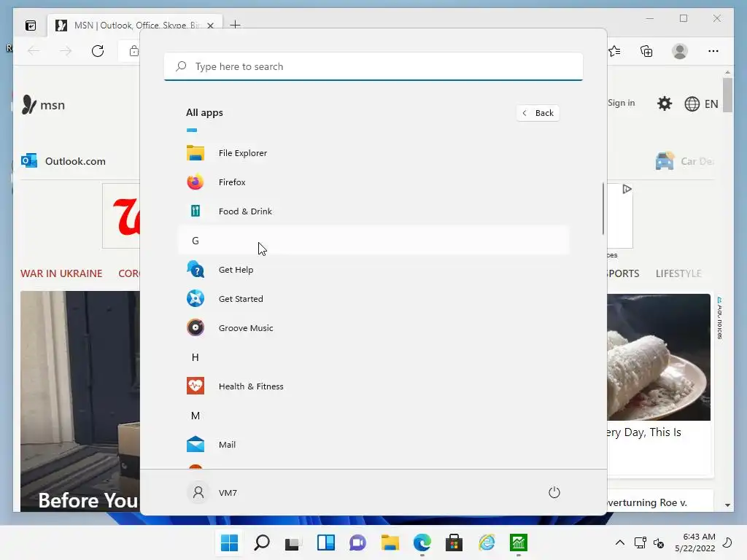Open Chat from the taskbar
Viewport: 747px width, 560px height.
click(357, 542)
